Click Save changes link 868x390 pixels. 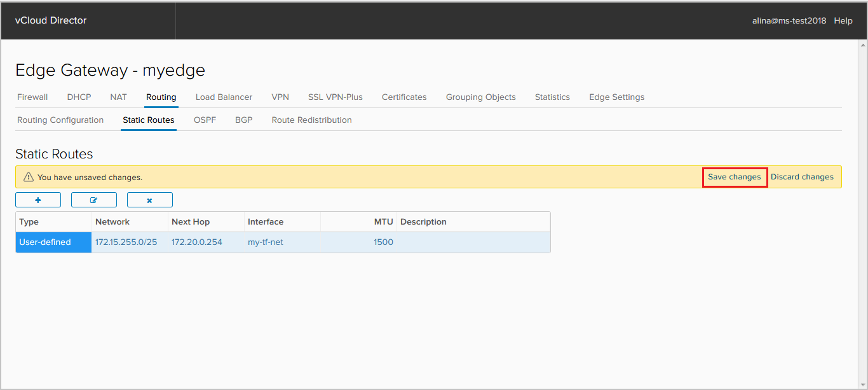tap(735, 177)
